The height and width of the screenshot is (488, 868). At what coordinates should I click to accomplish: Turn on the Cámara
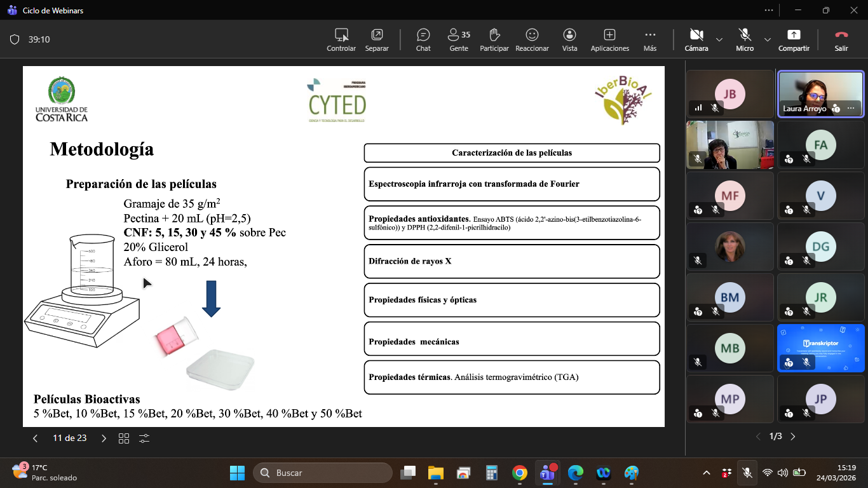(696, 39)
